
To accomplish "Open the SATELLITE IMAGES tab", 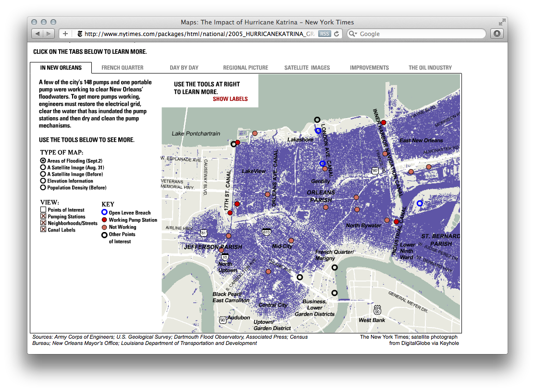I will tap(307, 68).
